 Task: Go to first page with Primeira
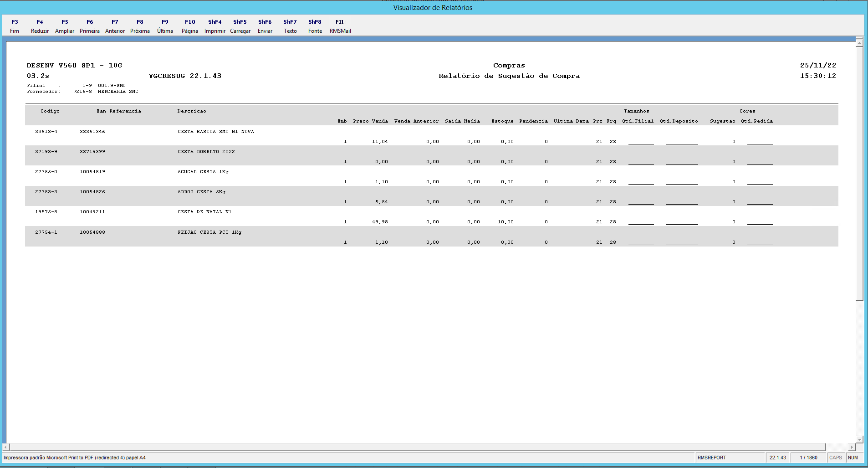pos(90,26)
